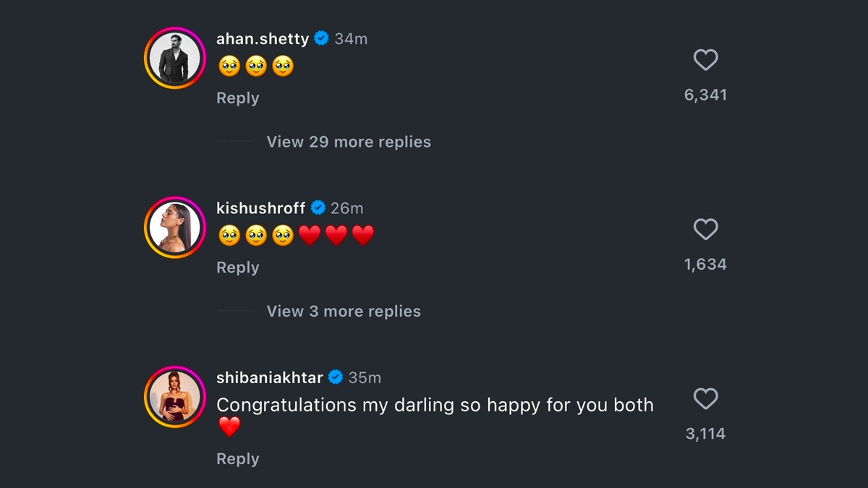
Task: Like shibaniakhtar's congratulations comment
Action: [705, 399]
